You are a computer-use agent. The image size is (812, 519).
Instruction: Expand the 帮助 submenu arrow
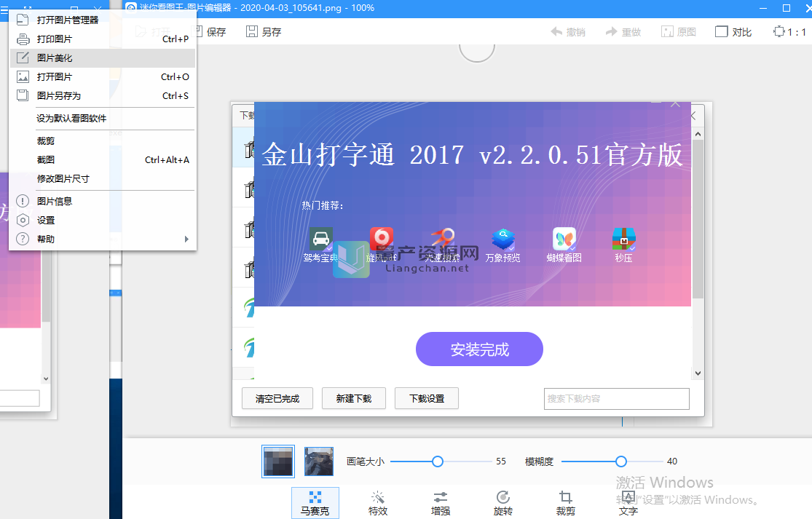[x=186, y=239]
